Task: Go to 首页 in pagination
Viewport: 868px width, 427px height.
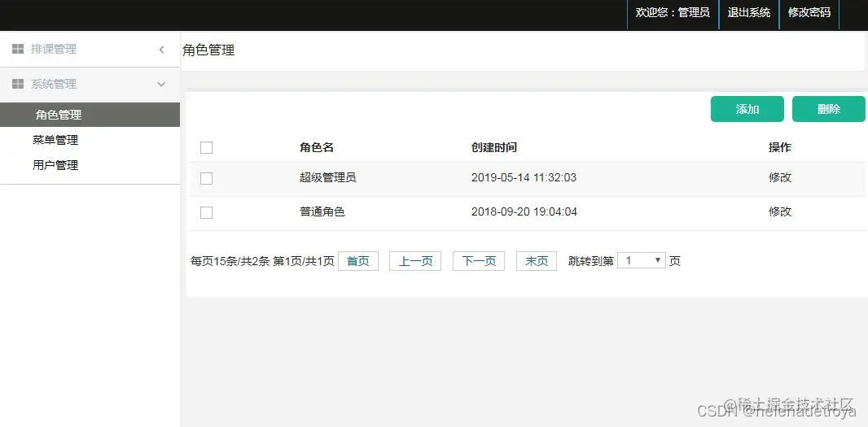Action: click(x=358, y=261)
